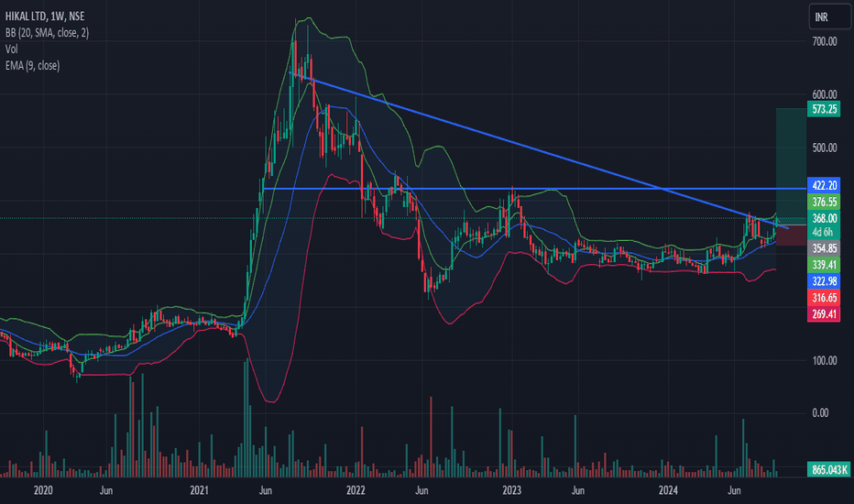This screenshot has width=854, height=504.
Task: Click the 2021 label on time axis
Action: (x=200, y=490)
